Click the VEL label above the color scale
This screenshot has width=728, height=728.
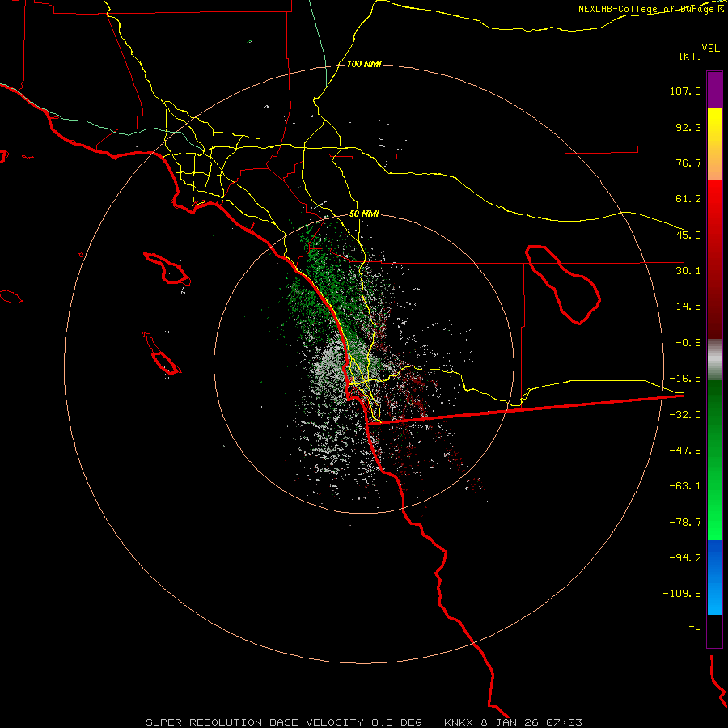pos(710,49)
